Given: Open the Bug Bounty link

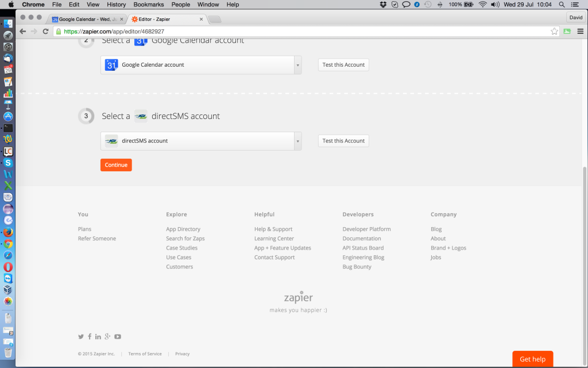Looking at the screenshot, I should click(357, 267).
